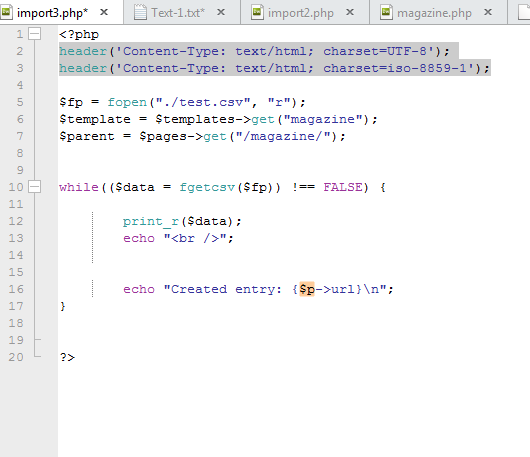Viewport: 530px width, 457px height.
Task: Click the Text-1.txt document icon
Action: (140, 12)
